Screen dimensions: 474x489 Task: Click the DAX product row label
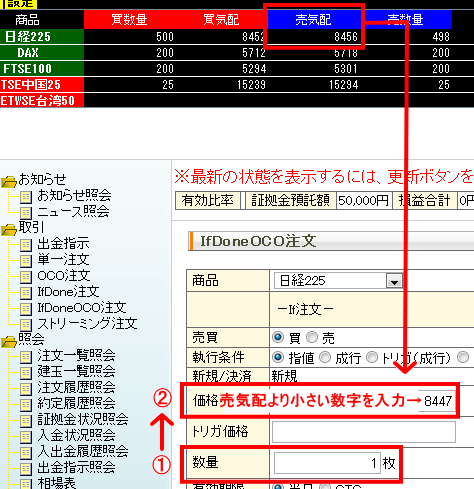[42, 53]
